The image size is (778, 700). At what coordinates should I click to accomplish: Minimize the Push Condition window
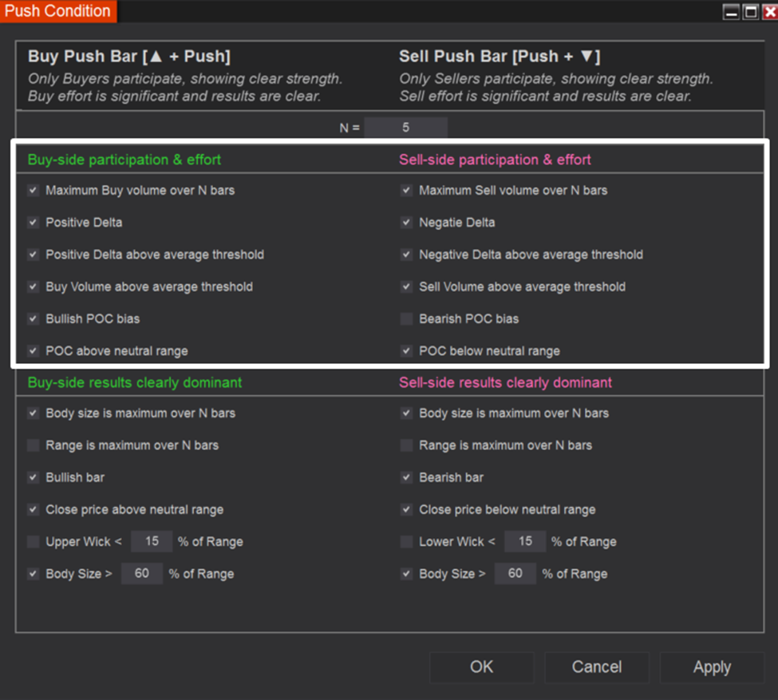click(x=731, y=11)
